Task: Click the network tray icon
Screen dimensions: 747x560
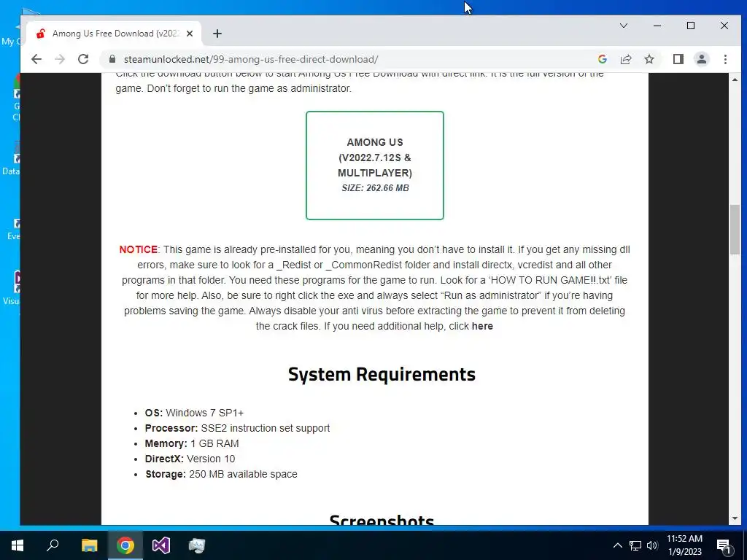Action: pyautogui.click(x=635, y=545)
